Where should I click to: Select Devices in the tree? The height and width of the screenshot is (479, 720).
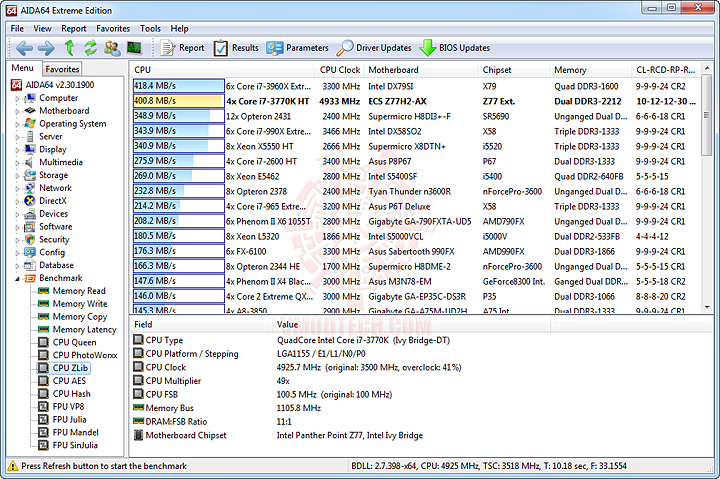(54, 214)
